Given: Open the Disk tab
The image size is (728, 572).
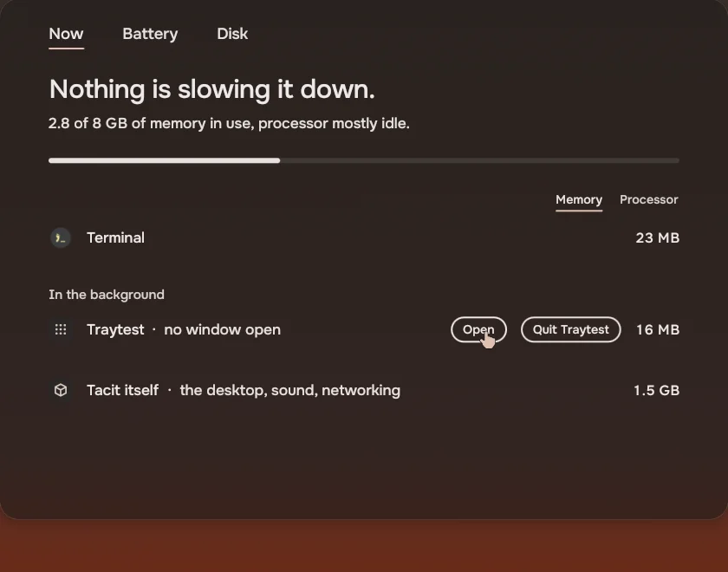Looking at the screenshot, I should click(x=232, y=34).
